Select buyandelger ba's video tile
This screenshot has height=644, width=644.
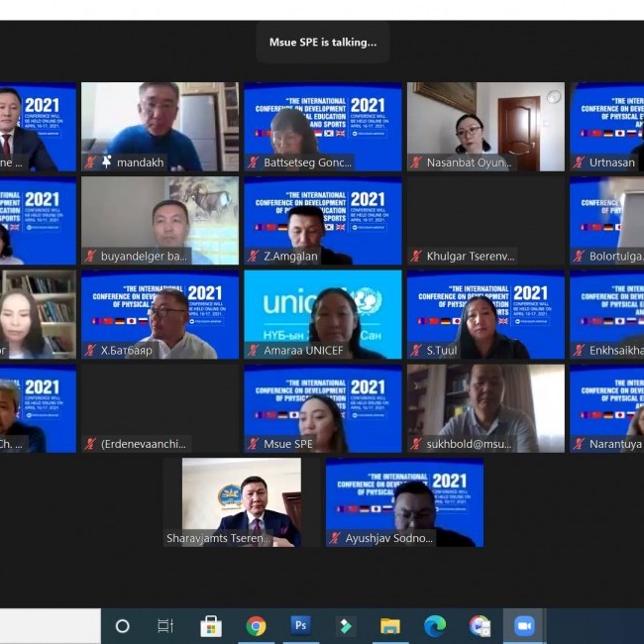point(161,221)
